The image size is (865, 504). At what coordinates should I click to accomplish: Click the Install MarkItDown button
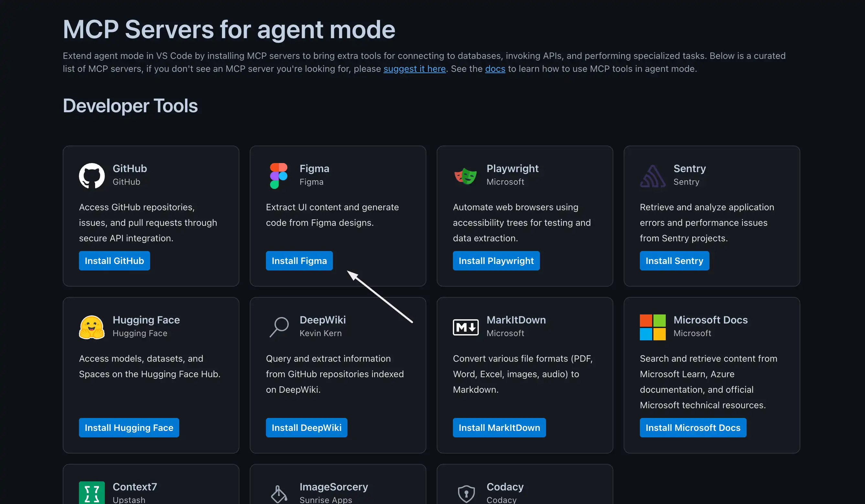[x=499, y=427]
